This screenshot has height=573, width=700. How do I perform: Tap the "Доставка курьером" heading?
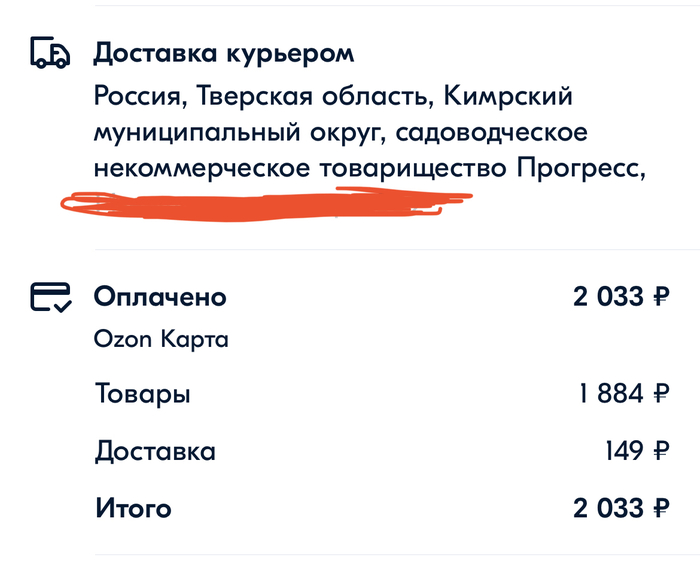224,53
